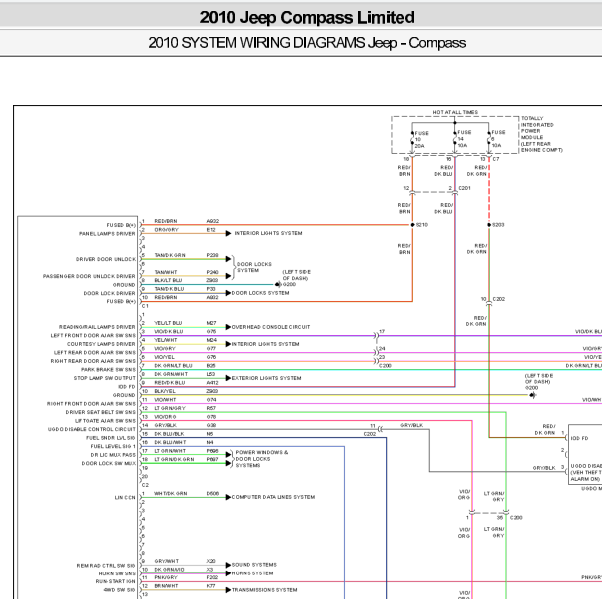Image resolution: width=602 pixels, height=599 pixels.
Task: Click the 'SOUND SYSTEMS' reference
Action: point(254,565)
